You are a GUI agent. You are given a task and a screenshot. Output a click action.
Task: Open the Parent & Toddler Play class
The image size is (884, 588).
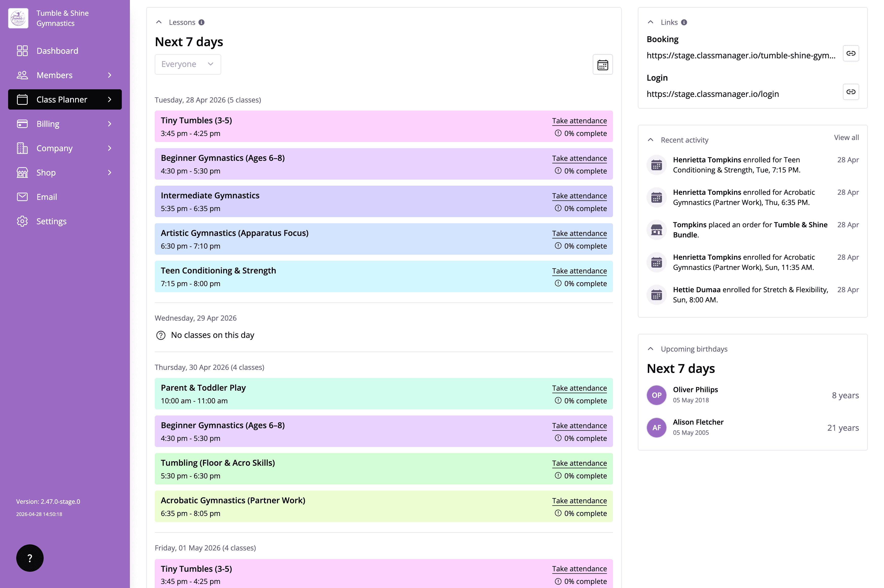click(203, 388)
